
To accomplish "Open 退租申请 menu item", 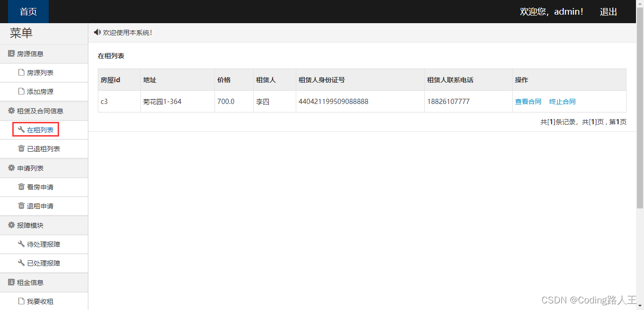I will 40,206.
